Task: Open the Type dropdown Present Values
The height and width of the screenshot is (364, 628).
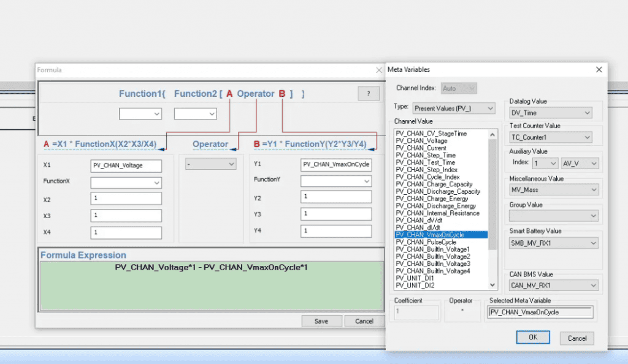Action: [x=454, y=108]
